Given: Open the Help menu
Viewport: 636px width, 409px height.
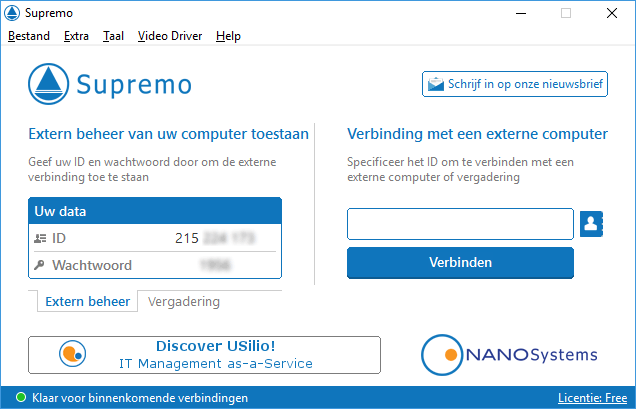Looking at the screenshot, I should pyautogui.click(x=228, y=36).
